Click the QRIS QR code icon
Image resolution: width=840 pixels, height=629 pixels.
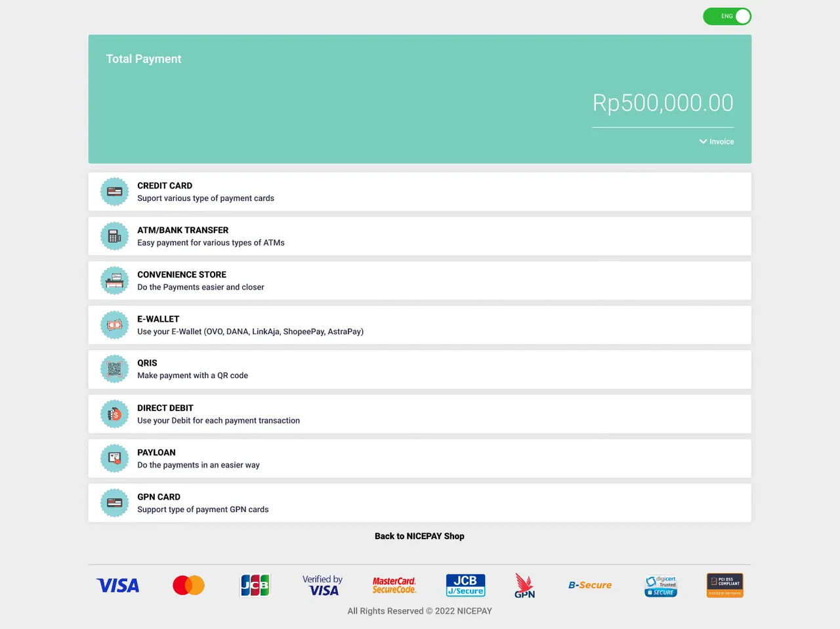pyautogui.click(x=114, y=369)
